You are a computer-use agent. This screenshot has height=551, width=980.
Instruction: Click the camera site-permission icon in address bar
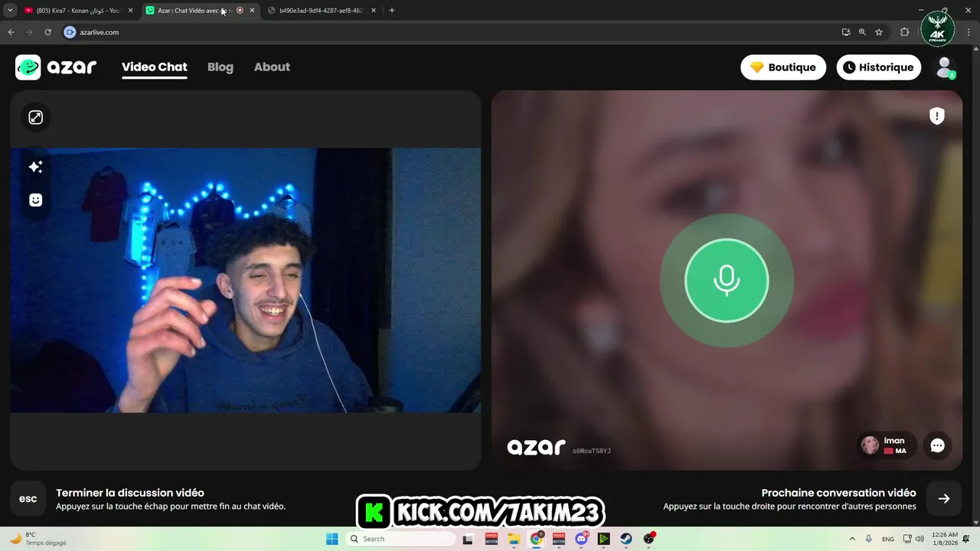click(70, 32)
